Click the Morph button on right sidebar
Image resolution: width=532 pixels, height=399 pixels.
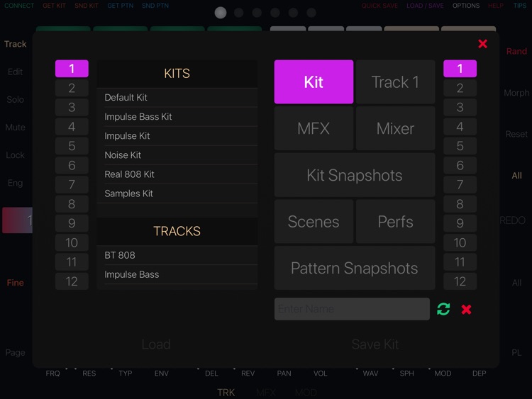coord(516,93)
